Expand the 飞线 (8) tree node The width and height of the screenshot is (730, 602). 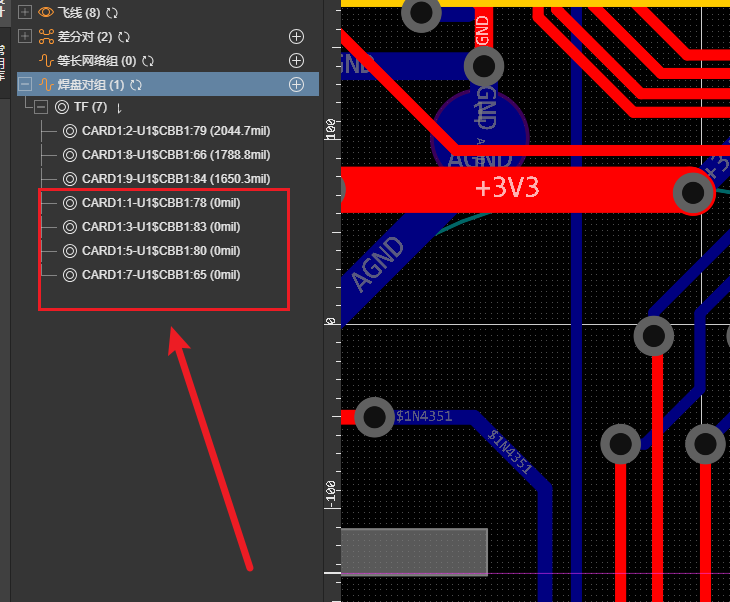(x=25, y=13)
